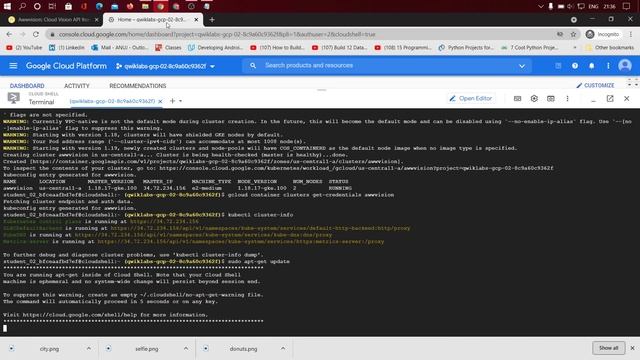Screen dimensions: 640x360
Task: Click the Incognito profile indicator
Action: pyautogui.click(x=602, y=34)
